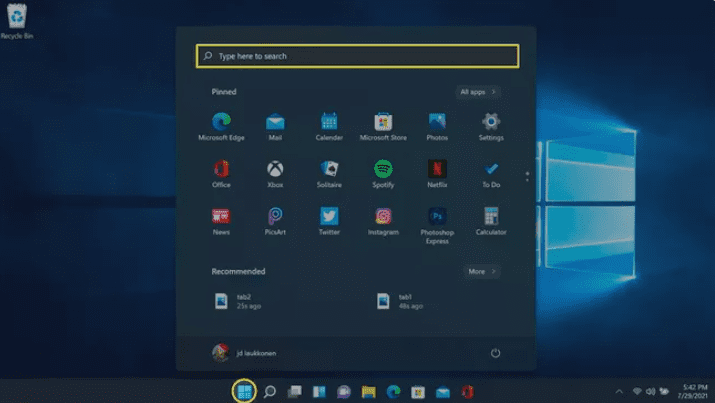715x403 pixels.
Task: Open the pinned Calendar app
Action: tap(329, 124)
